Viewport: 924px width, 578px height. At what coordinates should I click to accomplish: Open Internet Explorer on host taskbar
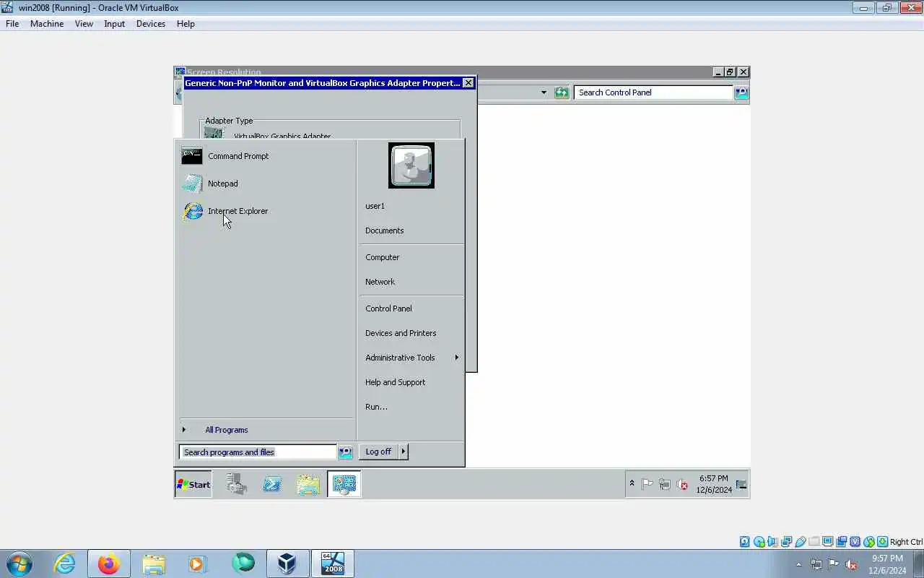tap(64, 564)
